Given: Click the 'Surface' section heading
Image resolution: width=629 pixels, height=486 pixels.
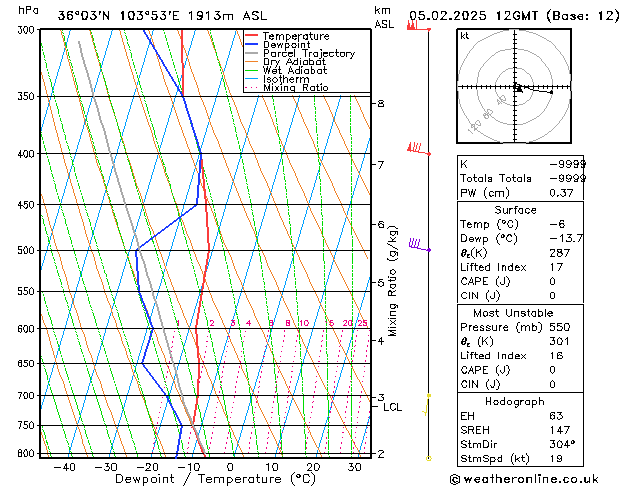Looking at the screenshot, I should [515, 210].
